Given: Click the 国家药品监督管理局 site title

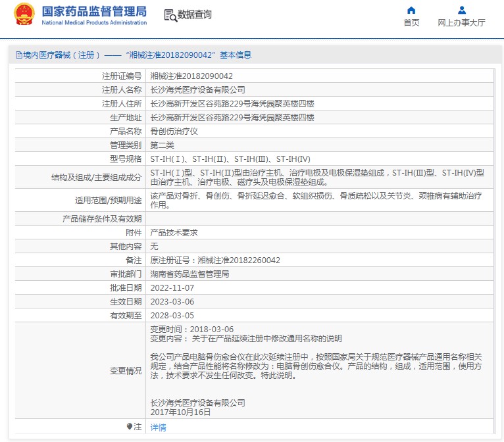Looking at the screenshot, I should [x=94, y=11].
